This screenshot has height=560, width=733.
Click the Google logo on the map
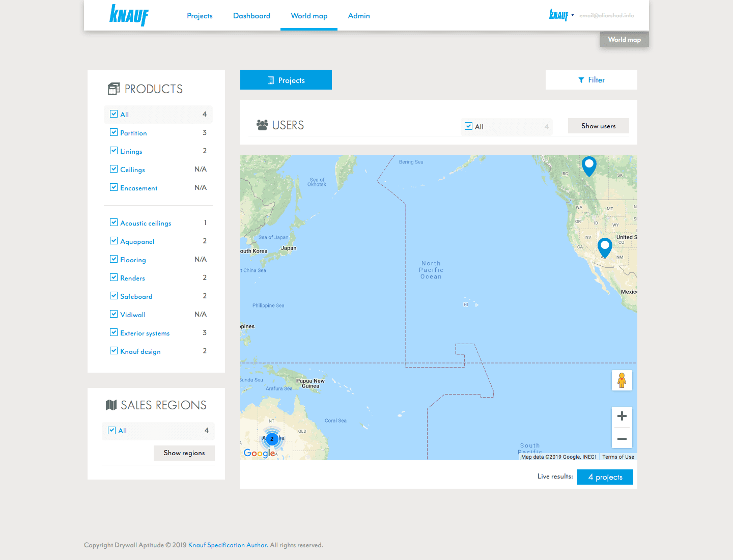click(259, 453)
